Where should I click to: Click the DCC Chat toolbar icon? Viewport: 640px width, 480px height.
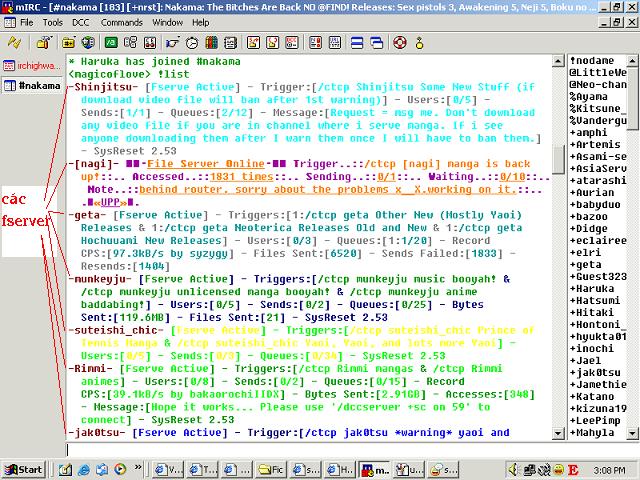coord(273,42)
